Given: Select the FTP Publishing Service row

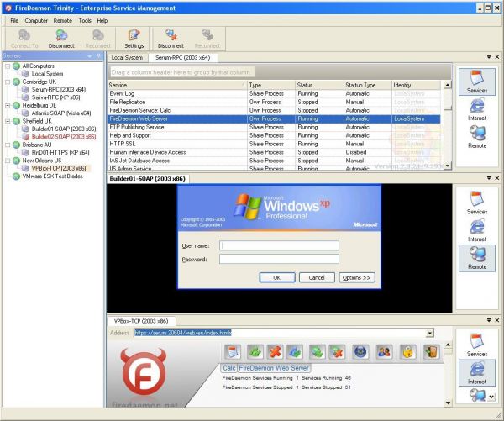Looking at the screenshot, I should 274,127.
